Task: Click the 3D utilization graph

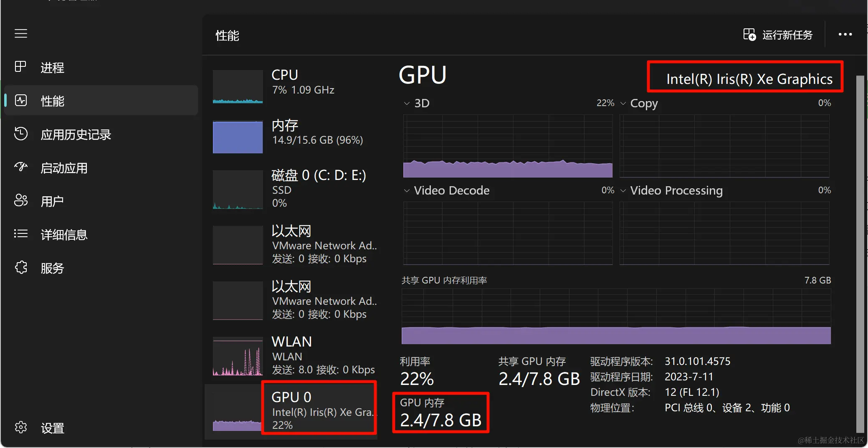Action: tap(508, 146)
